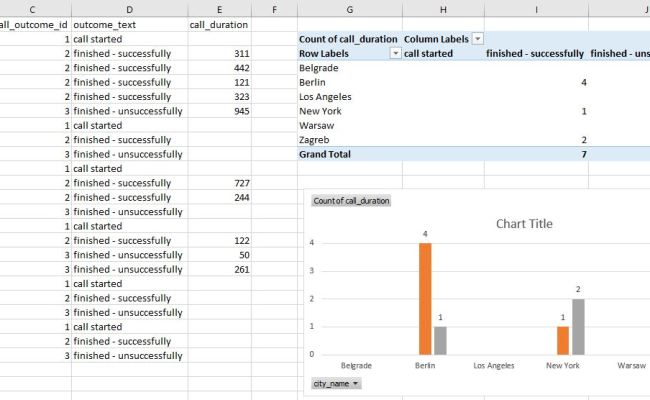Screen dimensions: 650x400
Task: Click Warsaw category label on chart axis
Action: pos(631,366)
